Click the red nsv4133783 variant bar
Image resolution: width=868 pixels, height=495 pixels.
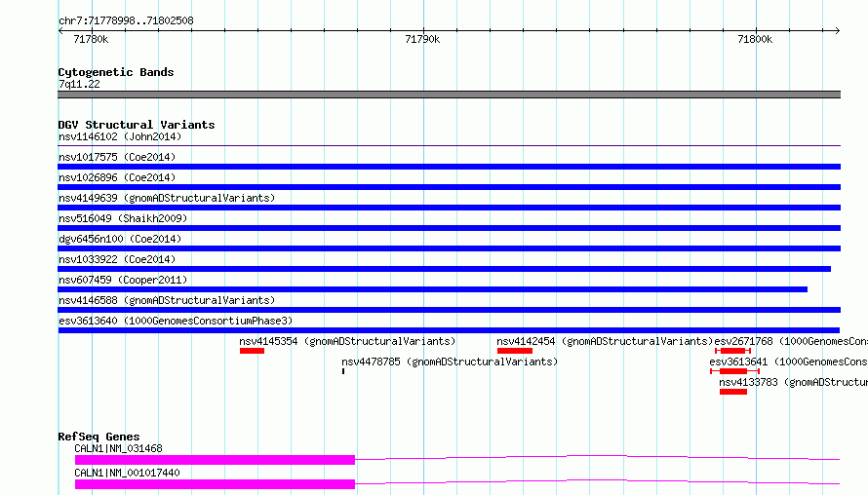[x=733, y=392]
